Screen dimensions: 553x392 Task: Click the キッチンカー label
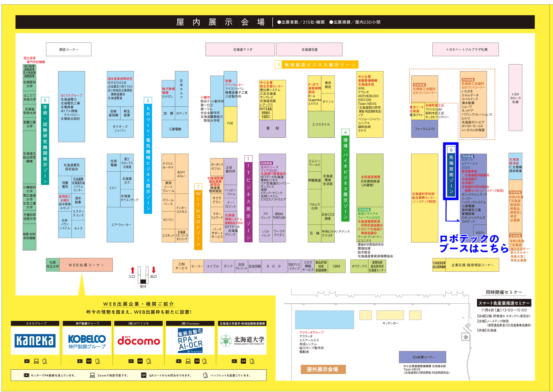point(390,323)
